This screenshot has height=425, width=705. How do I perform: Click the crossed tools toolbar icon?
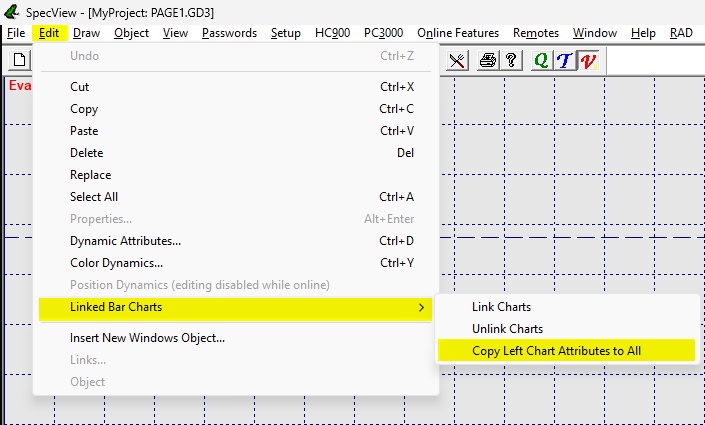coord(457,60)
